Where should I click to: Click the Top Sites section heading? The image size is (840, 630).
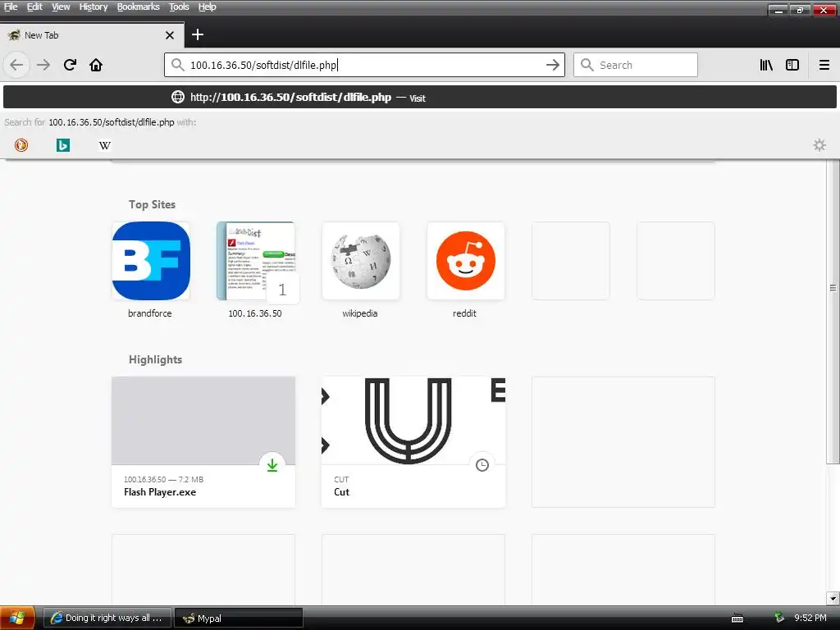[152, 204]
